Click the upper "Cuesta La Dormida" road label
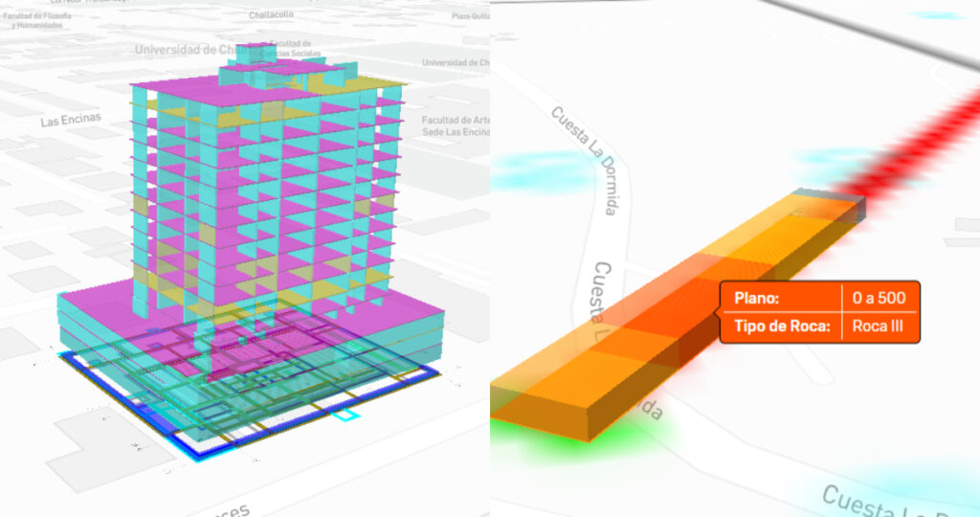Screen dimensions: 980x517 click(x=582, y=160)
